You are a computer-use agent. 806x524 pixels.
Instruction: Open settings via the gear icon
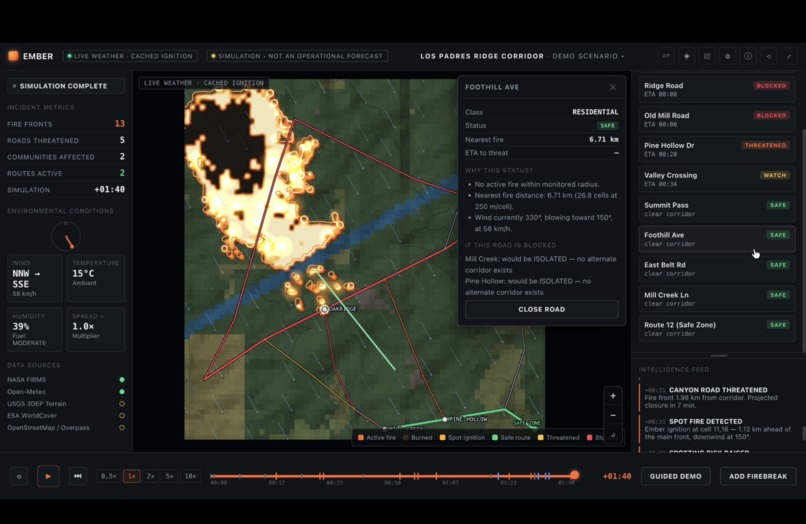point(727,56)
